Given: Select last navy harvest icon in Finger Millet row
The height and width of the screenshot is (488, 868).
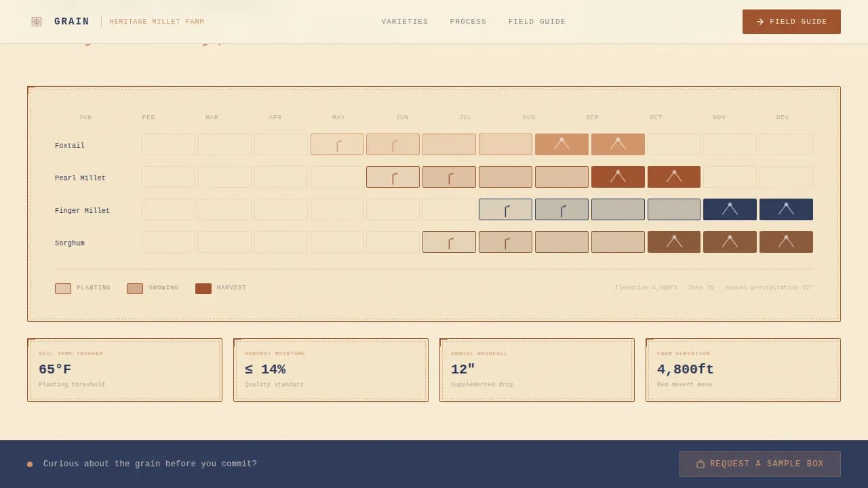Looking at the screenshot, I should (x=786, y=209).
